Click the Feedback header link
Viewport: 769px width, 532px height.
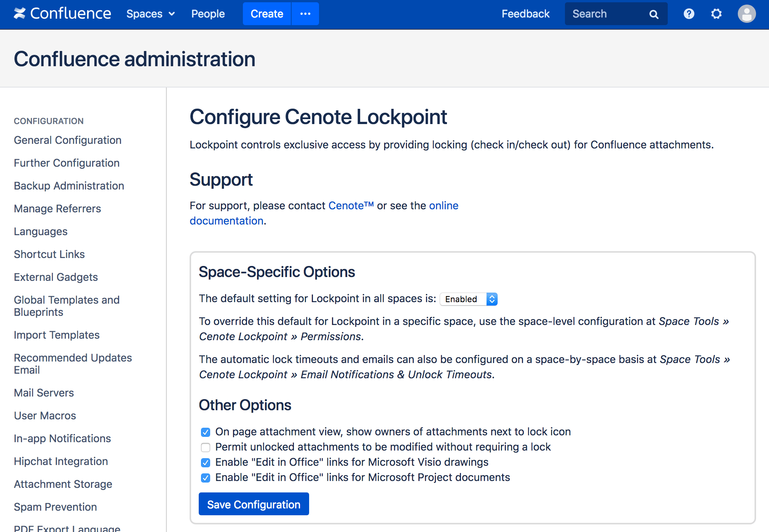pos(525,14)
